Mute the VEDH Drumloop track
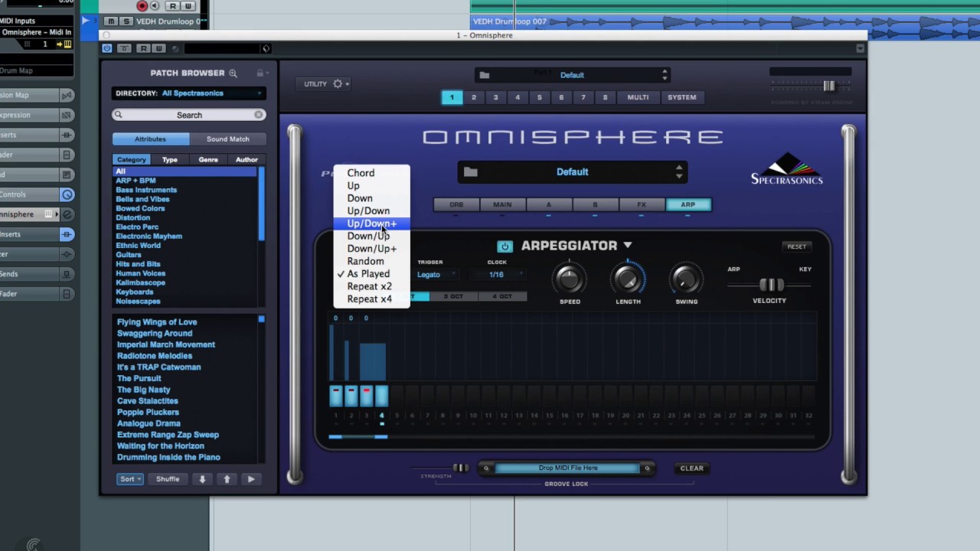The image size is (980, 551). 112,21
